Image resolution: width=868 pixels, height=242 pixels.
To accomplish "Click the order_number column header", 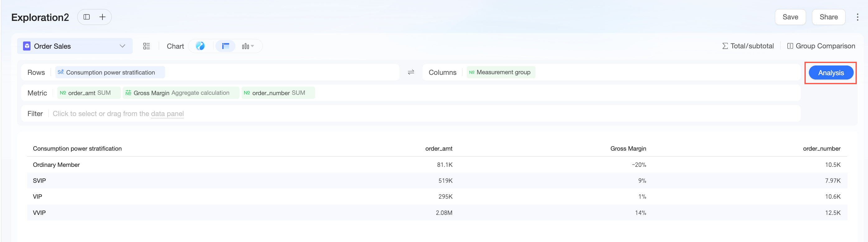I will tap(822, 148).
